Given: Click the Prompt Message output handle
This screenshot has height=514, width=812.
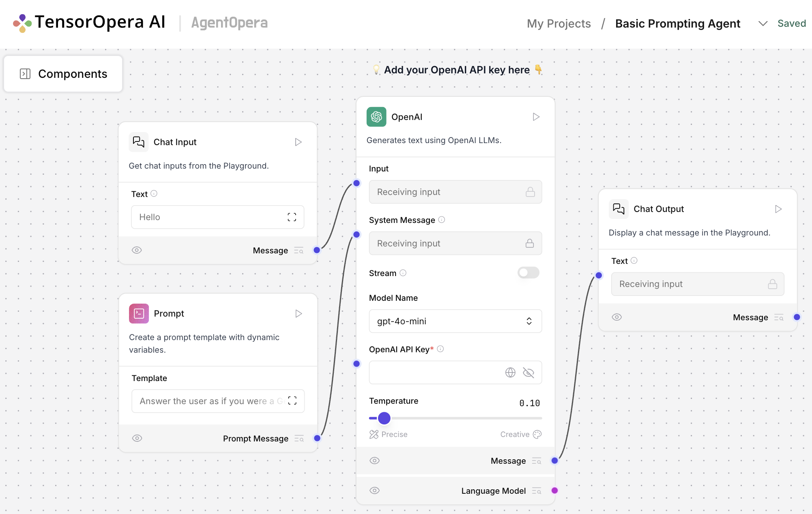Looking at the screenshot, I should coord(317,438).
